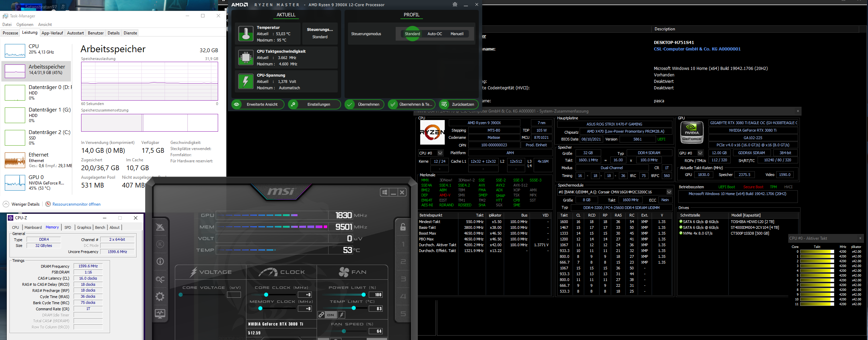Click the MSI Afterburner OC Scanner icon
Viewport: 868px width, 340px height.
[160, 279]
